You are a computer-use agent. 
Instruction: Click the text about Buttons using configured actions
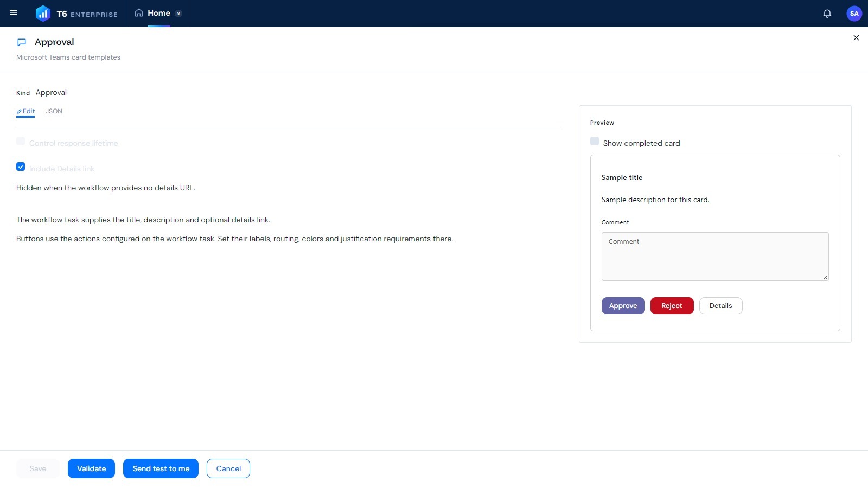tap(234, 239)
